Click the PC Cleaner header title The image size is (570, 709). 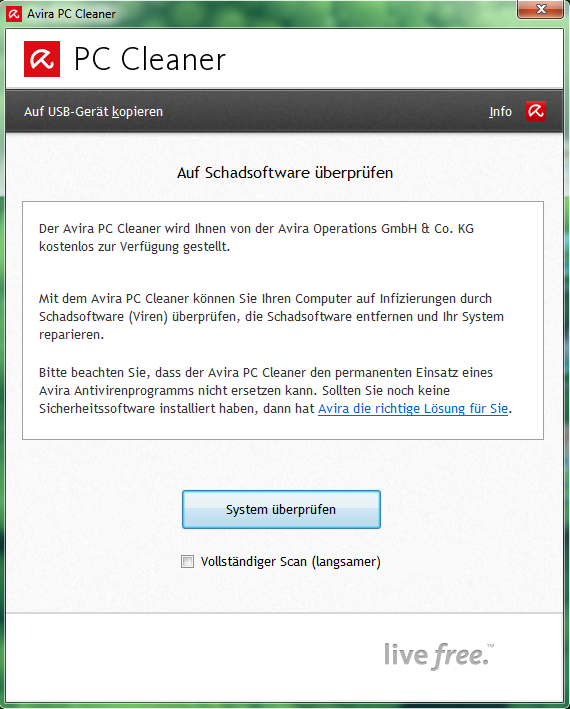tap(150, 59)
